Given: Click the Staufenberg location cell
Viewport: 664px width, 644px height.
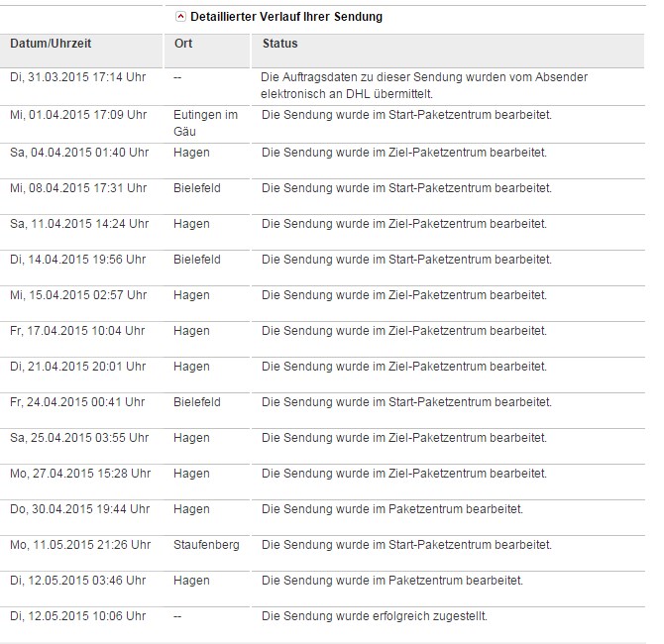Looking at the screenshot, I should [x=206, y=545].
